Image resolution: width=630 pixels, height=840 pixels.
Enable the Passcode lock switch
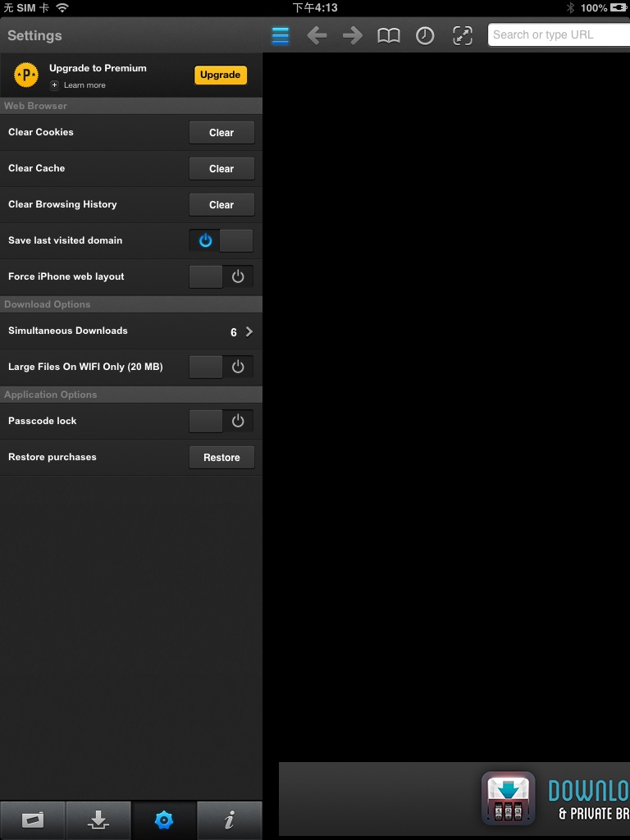pyautogui.click(x=221, y=421)
